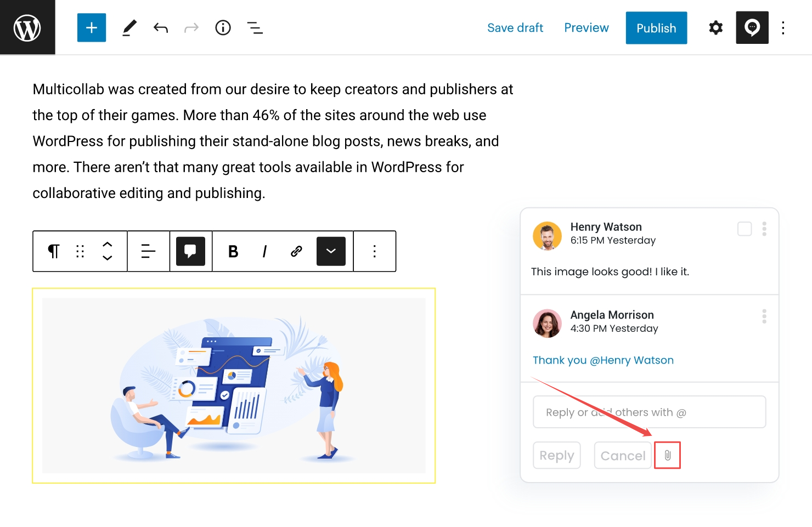
Task: Open the settings gear
Action: [x=715, y=27]
